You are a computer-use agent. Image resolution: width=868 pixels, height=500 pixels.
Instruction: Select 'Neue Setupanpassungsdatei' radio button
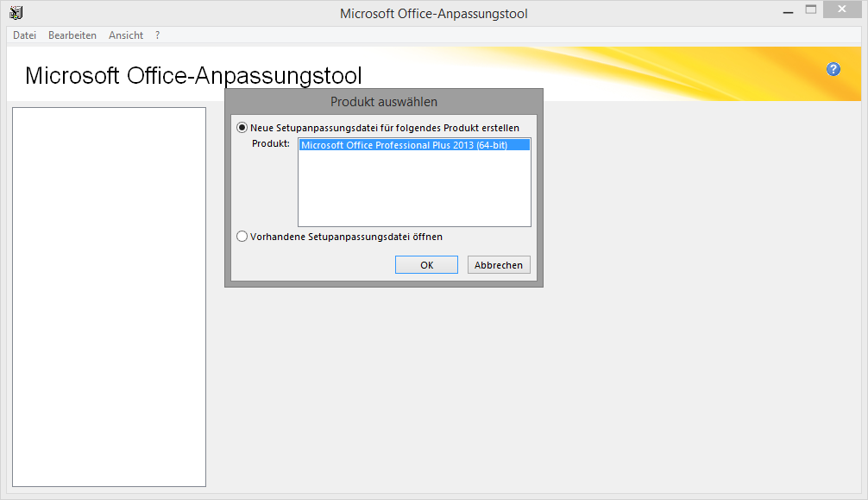[242, 128]
